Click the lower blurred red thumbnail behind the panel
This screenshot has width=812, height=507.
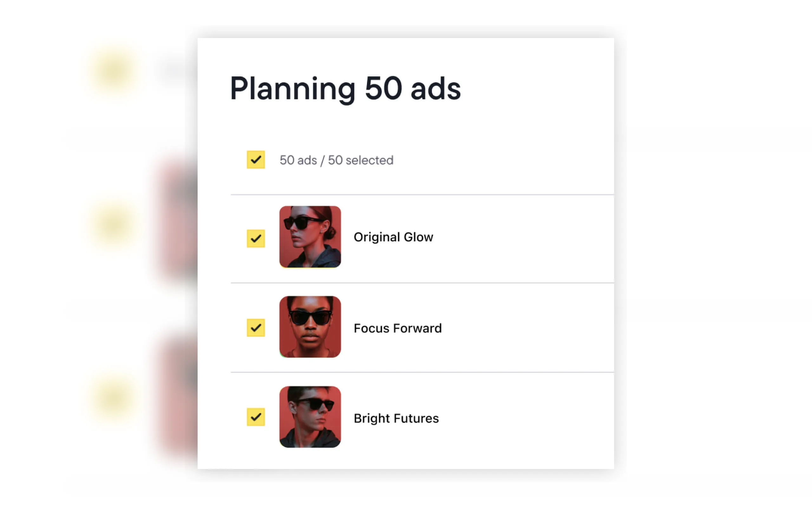(x=176, y=399)
